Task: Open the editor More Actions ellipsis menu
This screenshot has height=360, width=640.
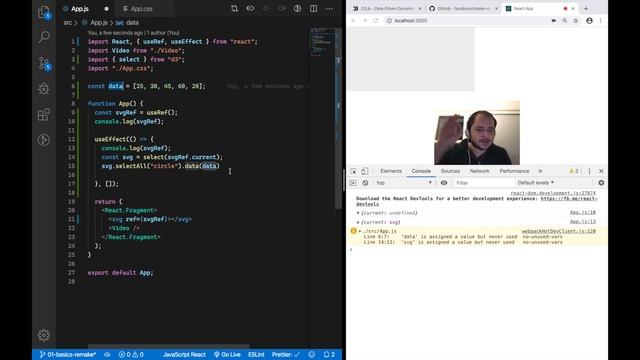Action: click(x=329, y=9)
